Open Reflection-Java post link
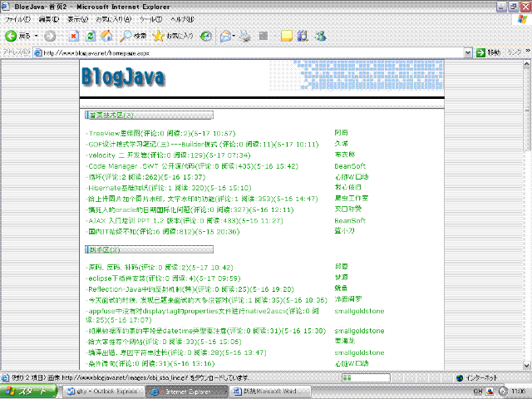 (191, 289)
